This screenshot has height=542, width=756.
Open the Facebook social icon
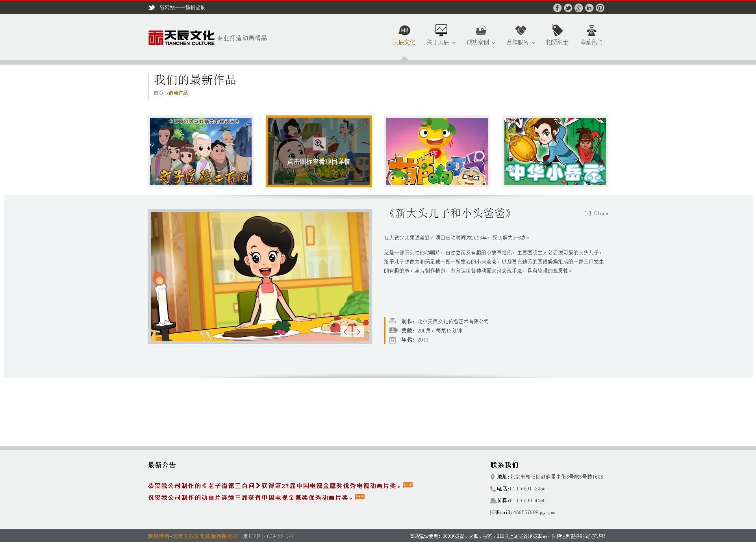(557, 8)
